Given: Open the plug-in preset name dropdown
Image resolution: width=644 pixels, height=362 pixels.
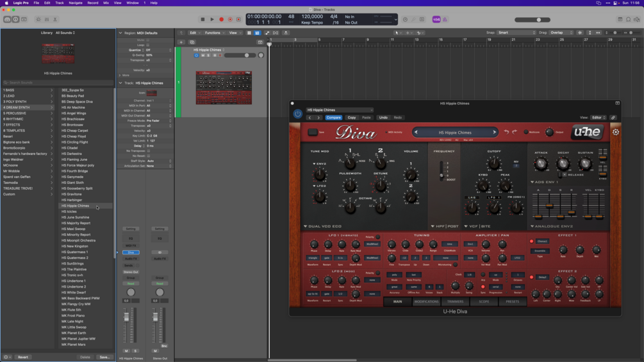Looking at the screenshot, I should (x=340, y=110).
